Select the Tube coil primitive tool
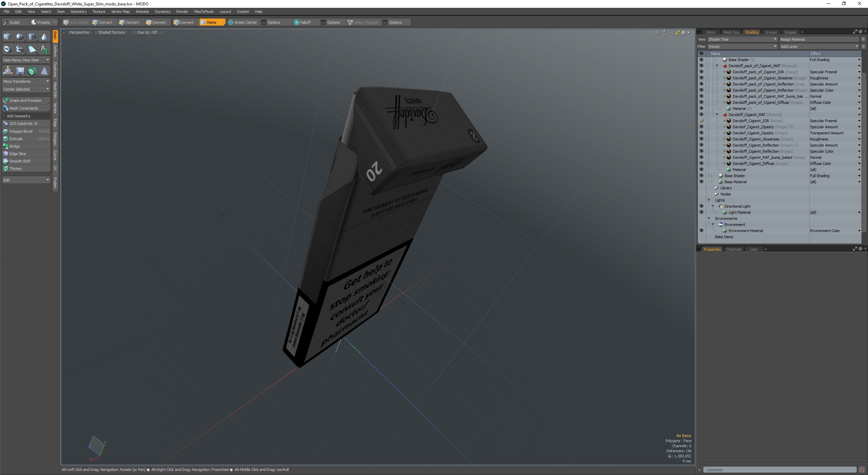The height and width of the screenshot is (475, 868). [x=20, y=49]
